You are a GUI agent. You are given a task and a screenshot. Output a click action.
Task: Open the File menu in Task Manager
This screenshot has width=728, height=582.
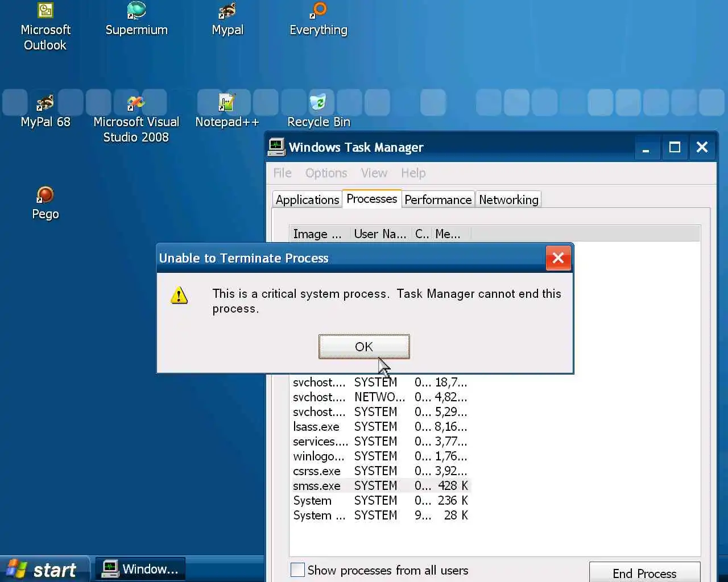click(282, 173)
